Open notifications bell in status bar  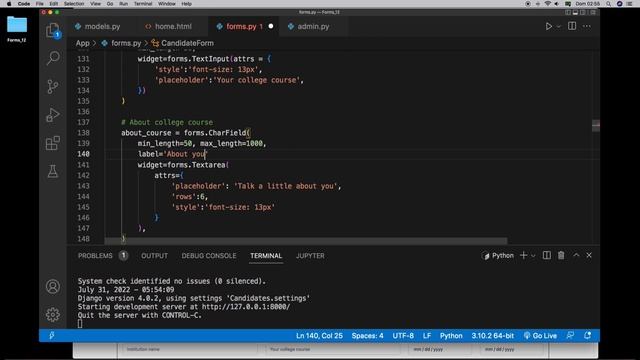pos(587,336)
